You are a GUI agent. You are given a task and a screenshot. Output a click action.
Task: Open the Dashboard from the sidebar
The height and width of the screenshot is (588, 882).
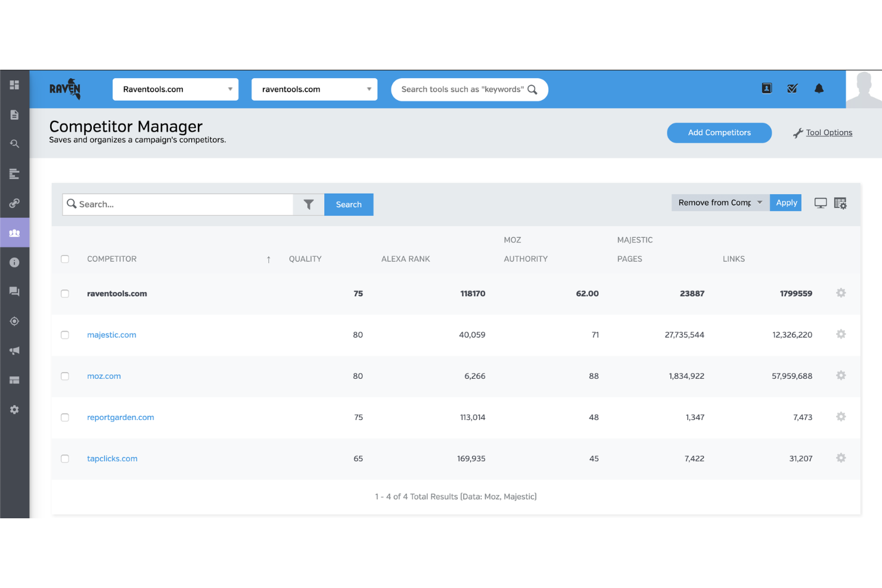[15, 85]
